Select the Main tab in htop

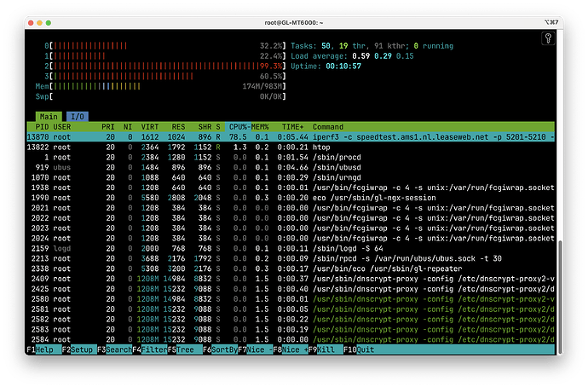49,117
